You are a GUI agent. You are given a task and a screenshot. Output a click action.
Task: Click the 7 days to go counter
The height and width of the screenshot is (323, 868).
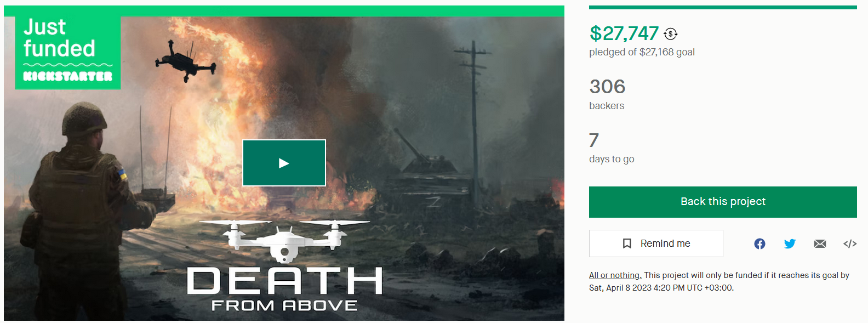[594, 140]
